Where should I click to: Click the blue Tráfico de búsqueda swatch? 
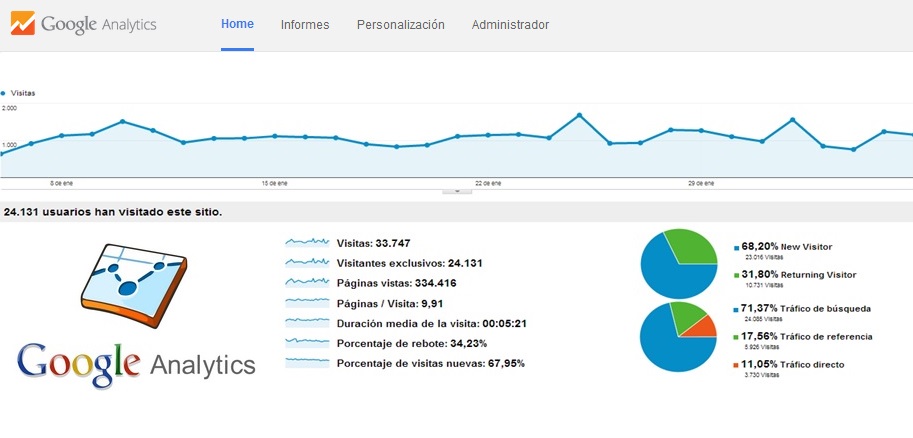coord(737,309)
